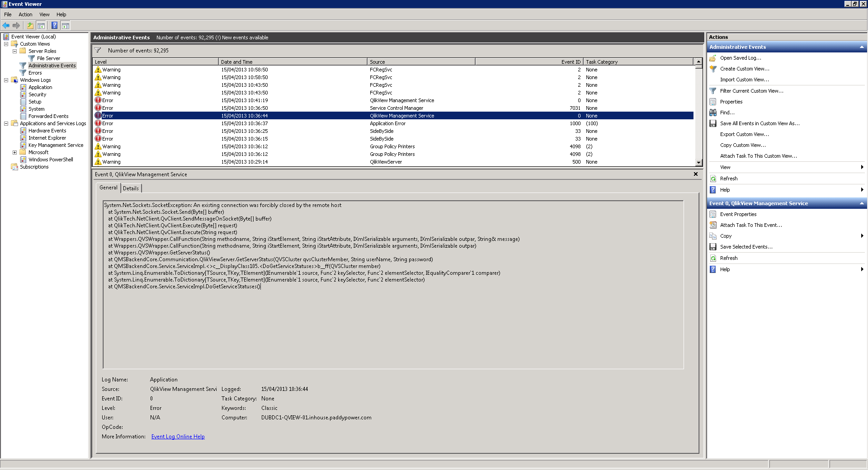Toggle the Show/Hide Console Tree toolbar icon
Screen dimensions: 868x470
tap(41, 25)
